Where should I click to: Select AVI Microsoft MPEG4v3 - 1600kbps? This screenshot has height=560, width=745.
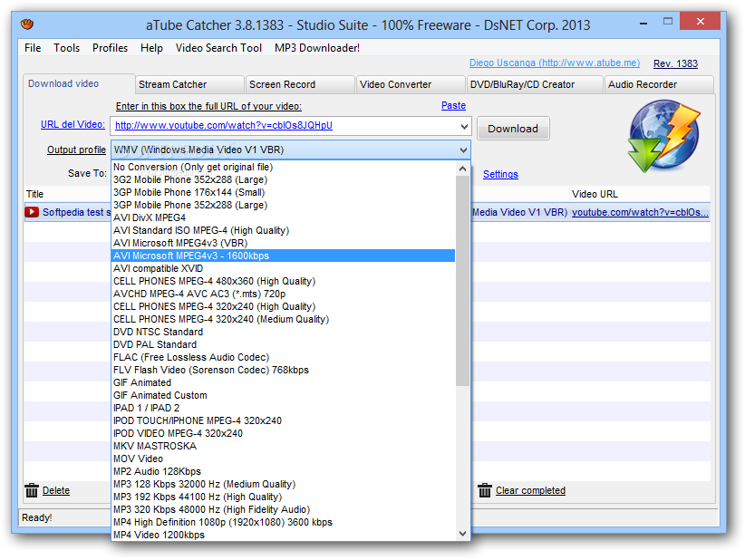pyautogui.click(x=283, y=256)
